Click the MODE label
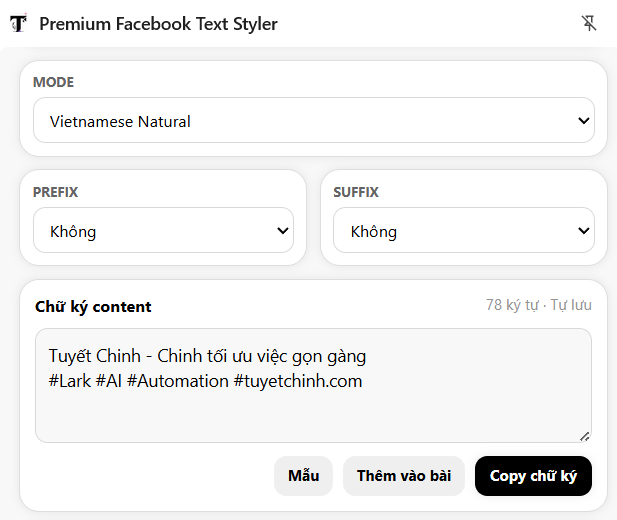This screenshot has height=520, width=617. 54,82
